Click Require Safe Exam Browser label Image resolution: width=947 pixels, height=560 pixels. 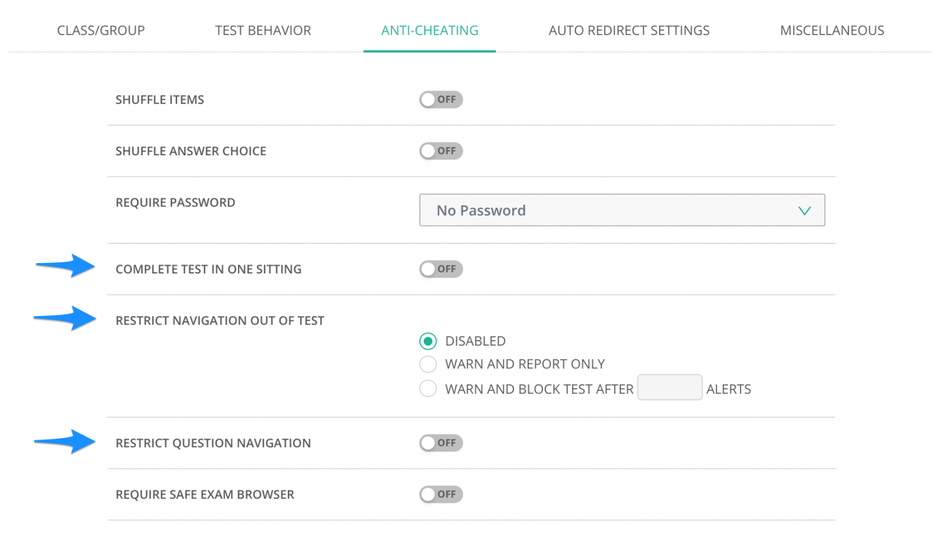205,494
